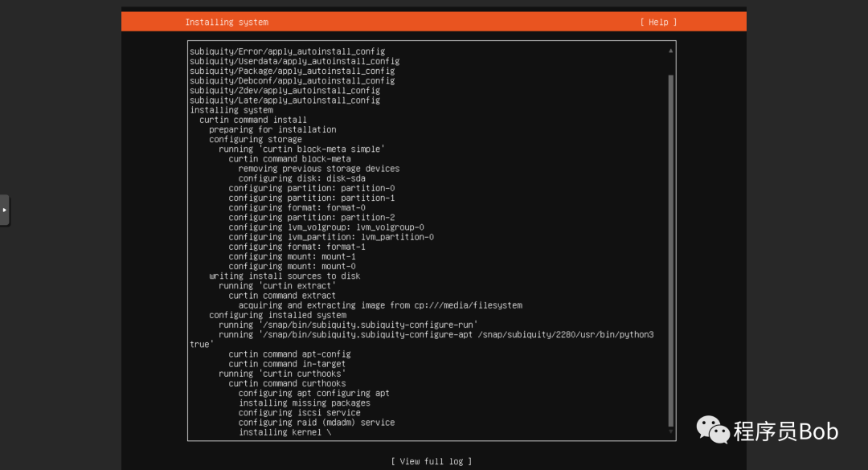Click the WeChat logo watermark icon

[x=713, y=430]
